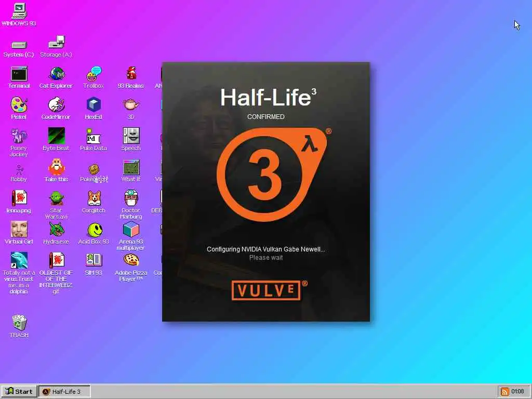The width and height of the screenshot is (532, 399).
Task: Launch Poney Jockey icon
Action: tap(19, 142)
